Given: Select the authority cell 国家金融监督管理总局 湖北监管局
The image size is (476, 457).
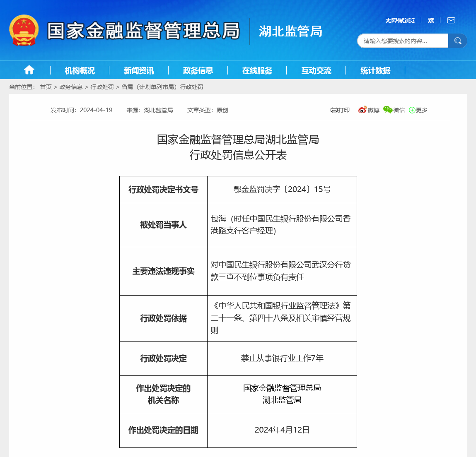Looking at the screenshot, I should coord(282,394).
